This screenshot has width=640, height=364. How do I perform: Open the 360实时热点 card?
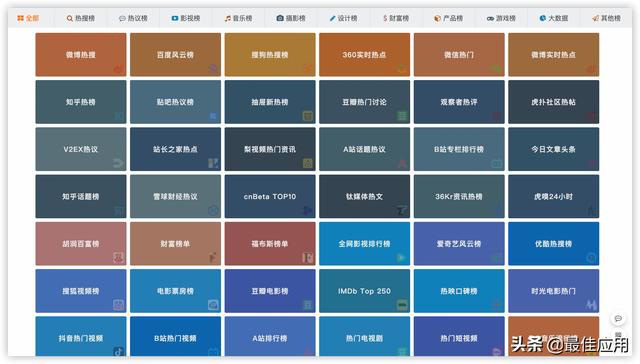(x=364, y=55)
